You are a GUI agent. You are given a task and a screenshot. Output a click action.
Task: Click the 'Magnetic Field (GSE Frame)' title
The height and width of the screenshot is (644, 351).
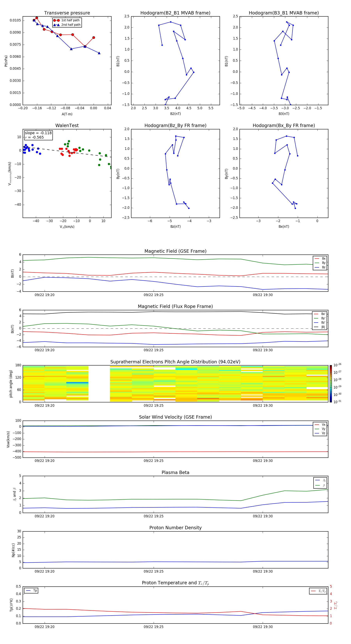click(175, 251)
